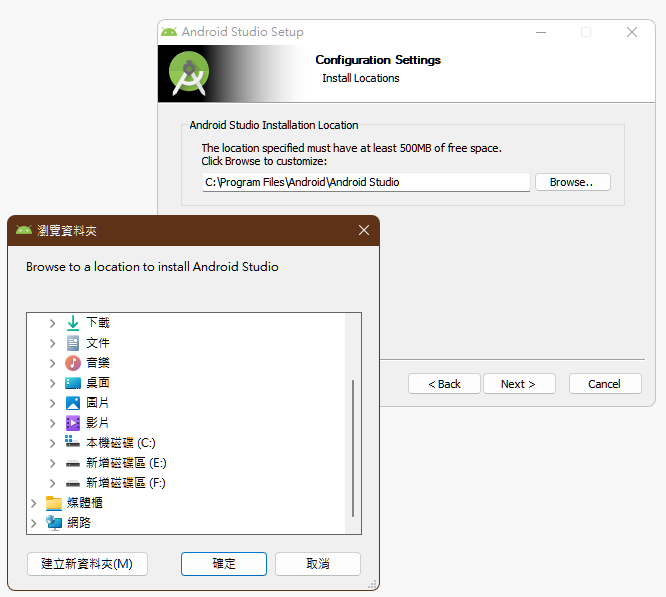Click the Browse.. button in the Android Studio Setup window
Image resolution: width=666 pixels, height=597 pixels.
click(573, 182)
